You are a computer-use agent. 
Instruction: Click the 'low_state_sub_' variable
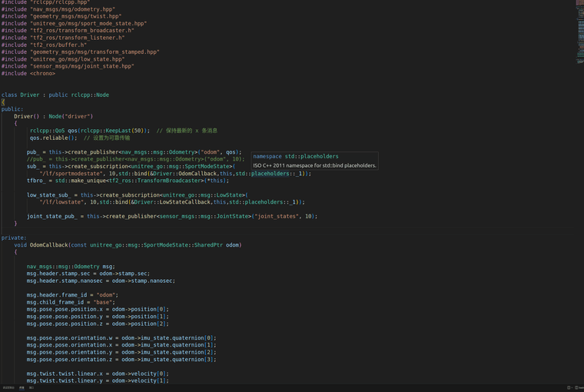pos(48,195)
